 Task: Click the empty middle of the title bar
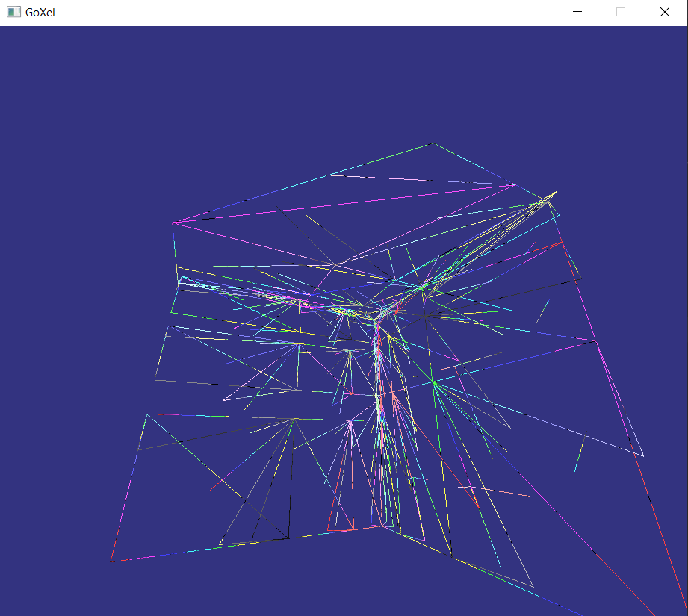tap(299, 12)
